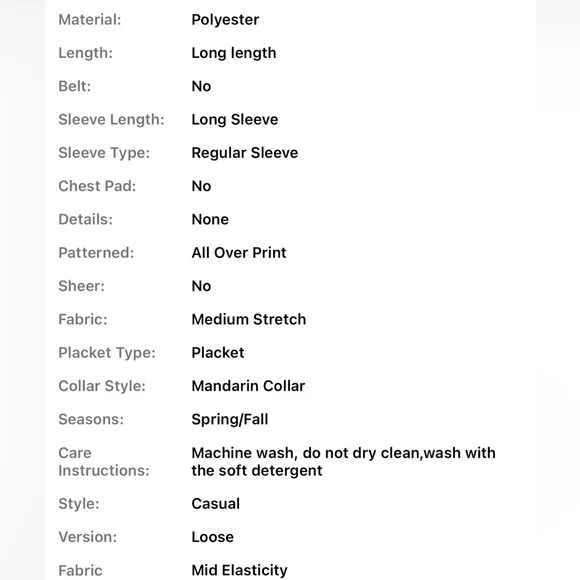Select the Mid Elasticity value

(x=239, y=570)
